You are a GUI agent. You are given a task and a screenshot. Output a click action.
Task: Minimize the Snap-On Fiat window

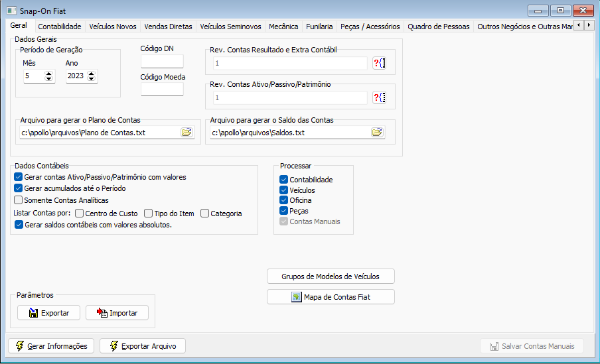pyautogui.click(x=538, y=11)
